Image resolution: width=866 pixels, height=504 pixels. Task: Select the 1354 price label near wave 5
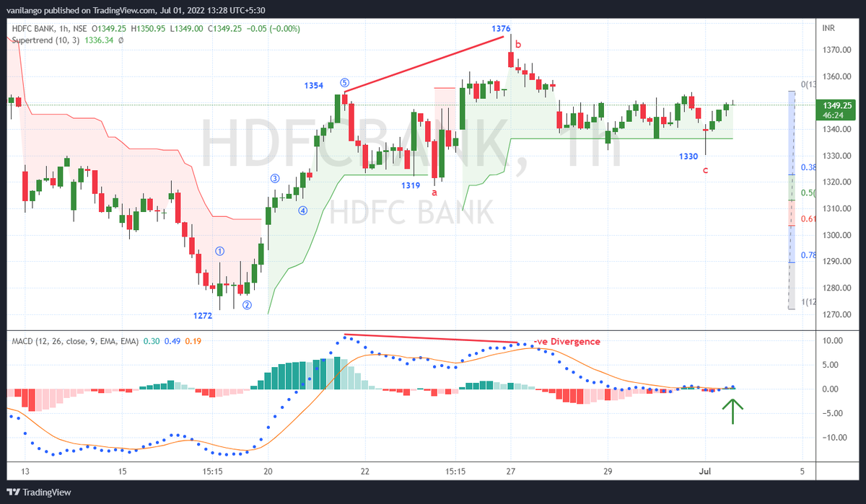[x=312, y=86]
